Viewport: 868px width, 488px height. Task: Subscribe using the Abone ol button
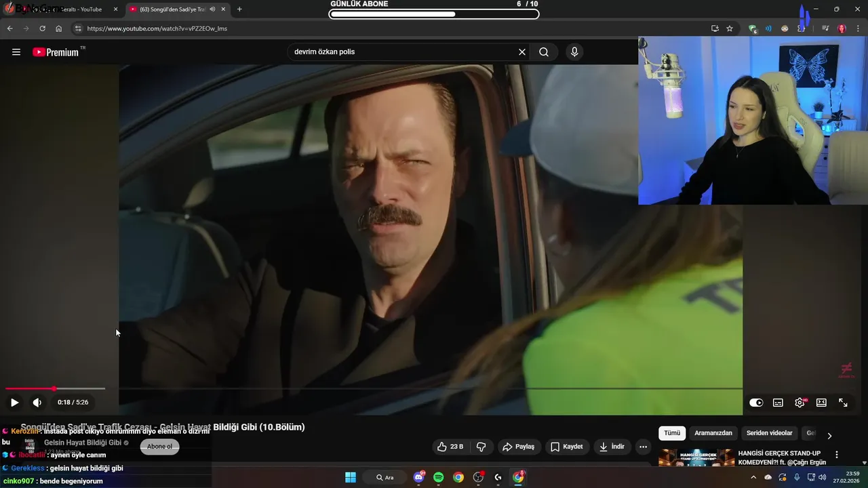click(160, 447)
